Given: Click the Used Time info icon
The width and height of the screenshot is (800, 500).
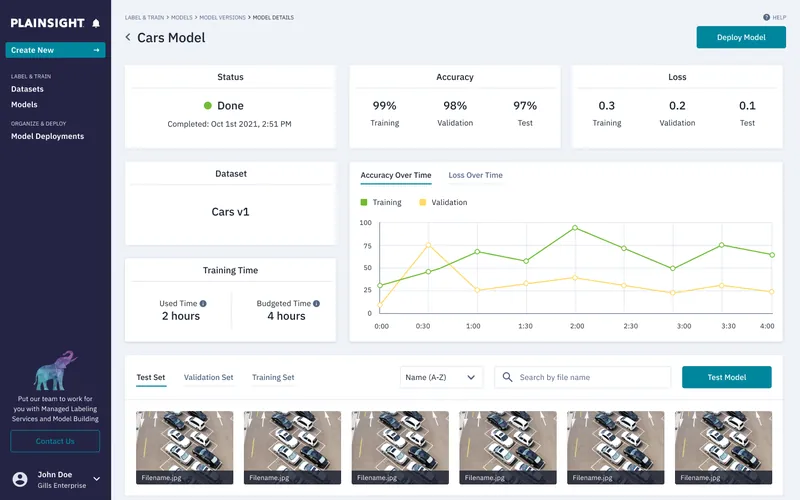Looking at the screenshot, I should pos(203,304).
